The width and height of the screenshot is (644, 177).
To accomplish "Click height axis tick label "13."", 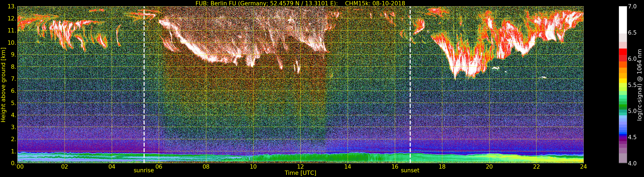I will (x=12, y=6).
